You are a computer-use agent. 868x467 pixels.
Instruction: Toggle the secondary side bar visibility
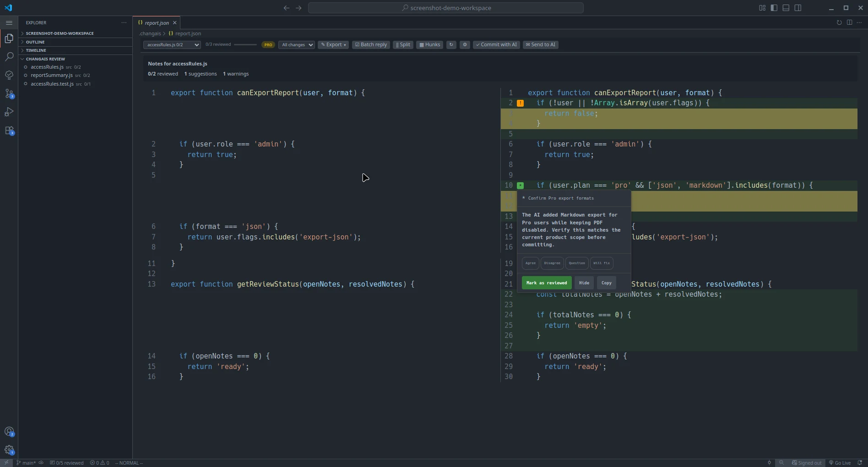tap(798, 8)
